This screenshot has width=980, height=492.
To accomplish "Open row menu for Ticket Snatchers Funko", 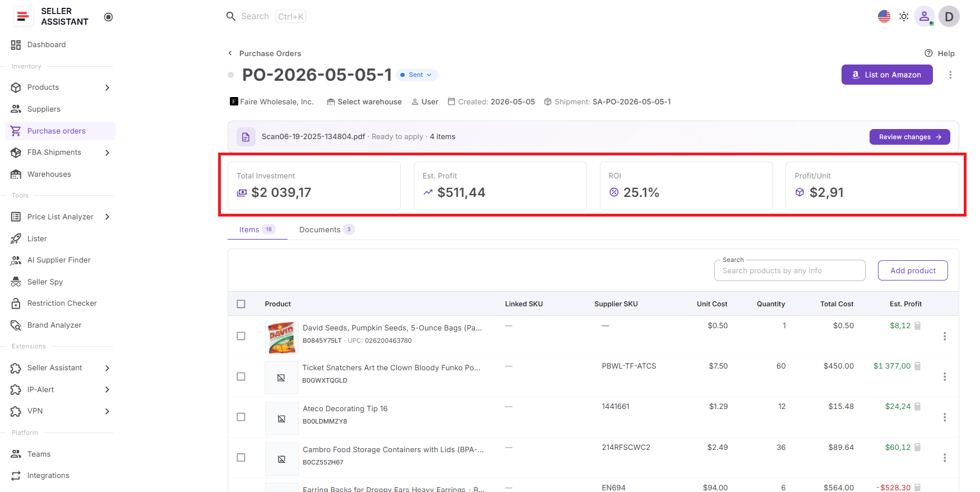I will (945, 377).
